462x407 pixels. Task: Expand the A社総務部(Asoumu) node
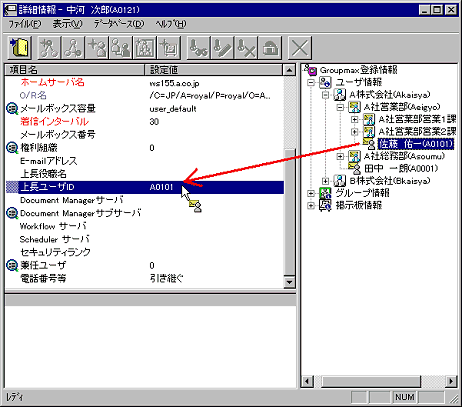(340, 156)
